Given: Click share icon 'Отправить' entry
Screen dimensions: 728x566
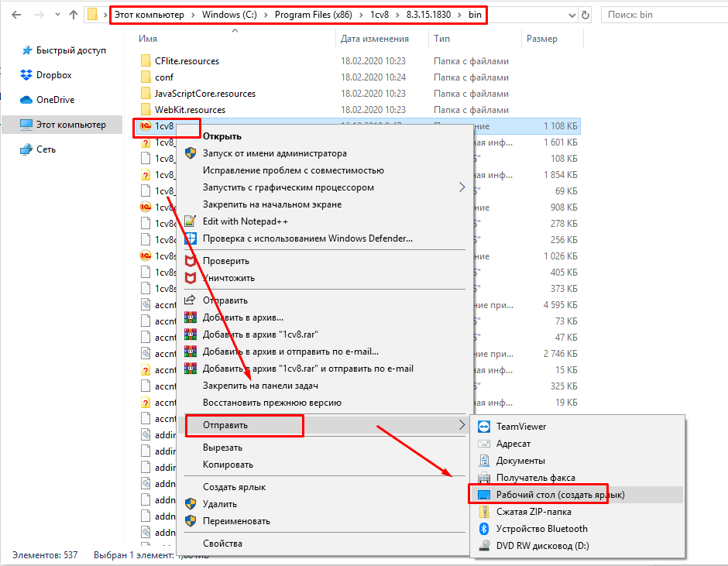Looking at the screenshot, I should tap(190, 300).
